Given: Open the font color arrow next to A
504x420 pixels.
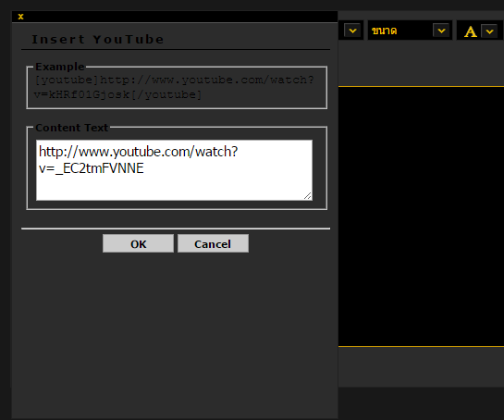Looking at the screenshot, I should 489,31.
